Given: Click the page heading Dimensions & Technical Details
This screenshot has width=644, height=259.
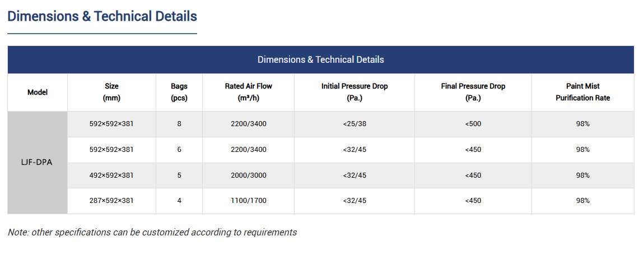Looking at the screenshot, I should point(102,16).
